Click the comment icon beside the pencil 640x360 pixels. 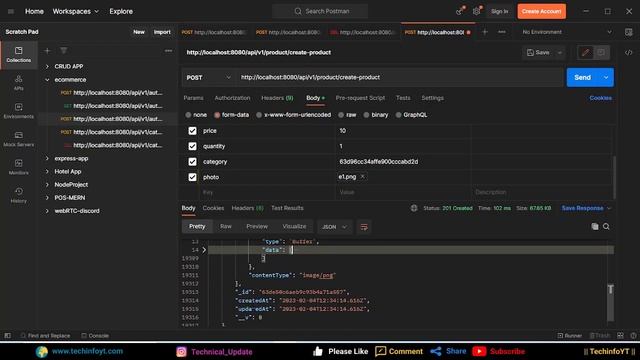tap(601, 52)
